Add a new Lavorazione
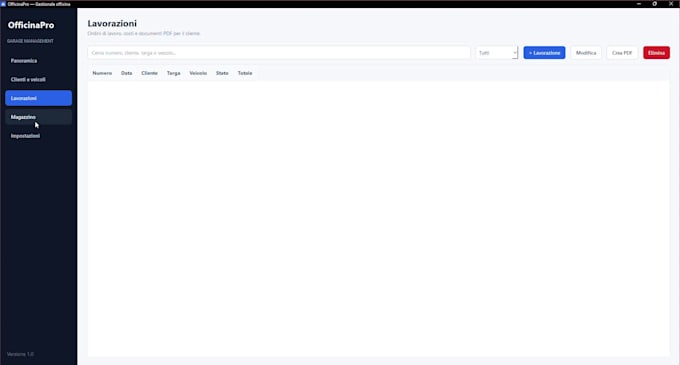 point(544,53)
